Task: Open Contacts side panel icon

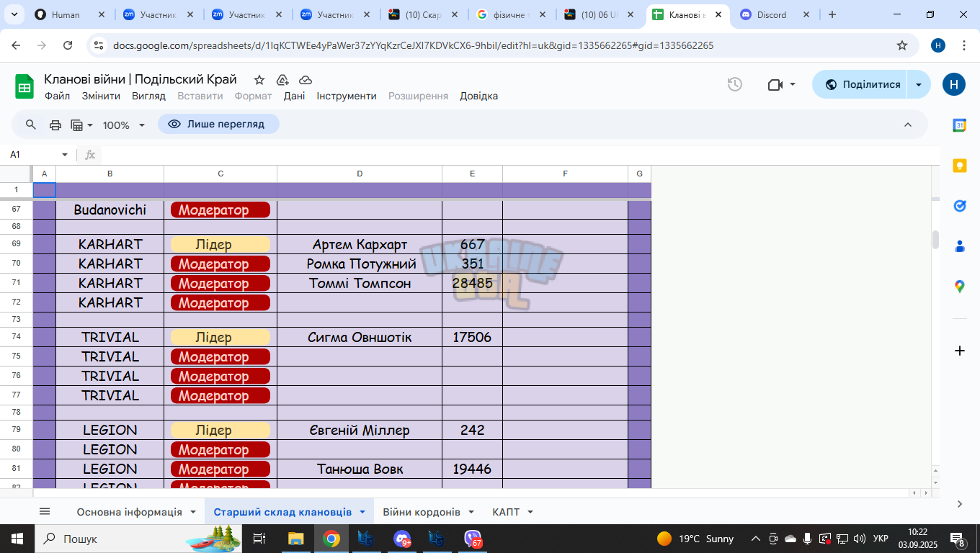Action: pyautogui.click(x=960, y=246)
